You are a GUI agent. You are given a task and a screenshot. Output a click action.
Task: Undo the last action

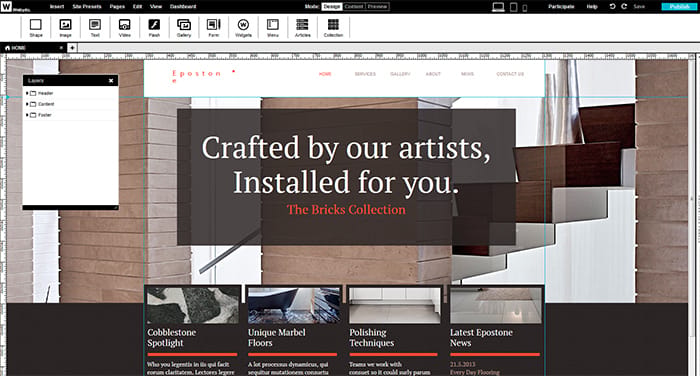tap(612, 6)
